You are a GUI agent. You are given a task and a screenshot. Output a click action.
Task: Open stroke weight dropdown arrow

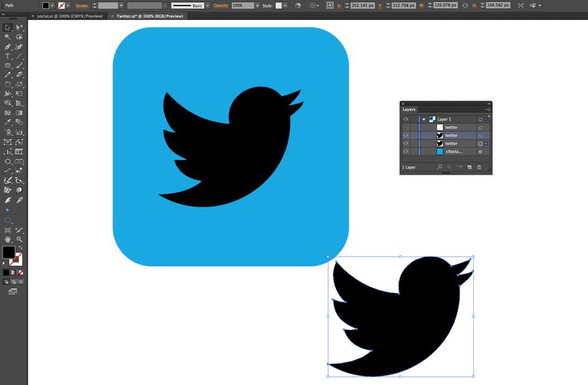[x=121, y=5]
